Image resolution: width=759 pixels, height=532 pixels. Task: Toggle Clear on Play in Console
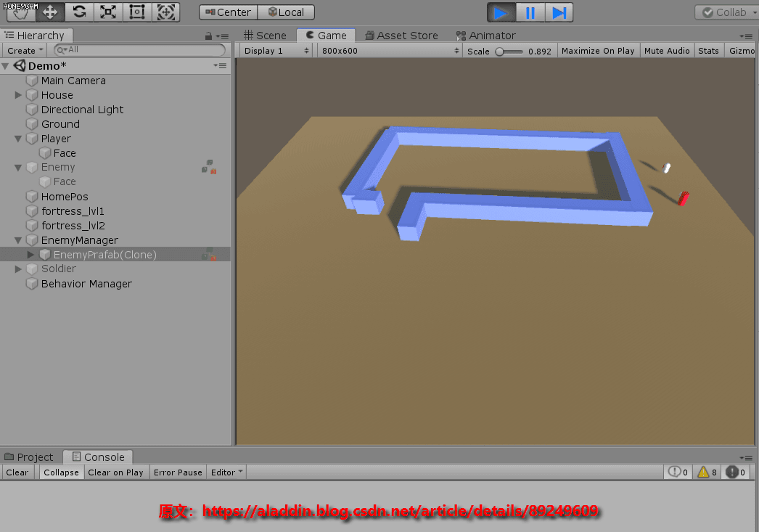pyautogui.click(x=115, y=472)
